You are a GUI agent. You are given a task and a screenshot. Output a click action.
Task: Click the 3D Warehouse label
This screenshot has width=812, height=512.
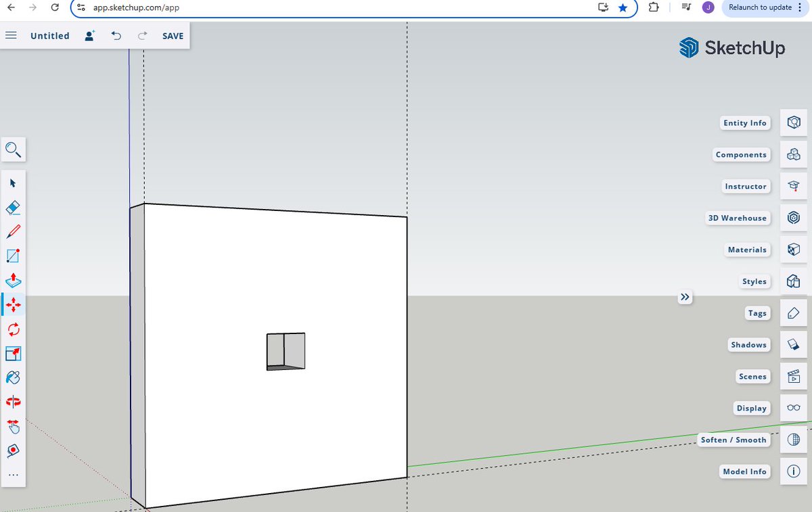click(738, 218)
